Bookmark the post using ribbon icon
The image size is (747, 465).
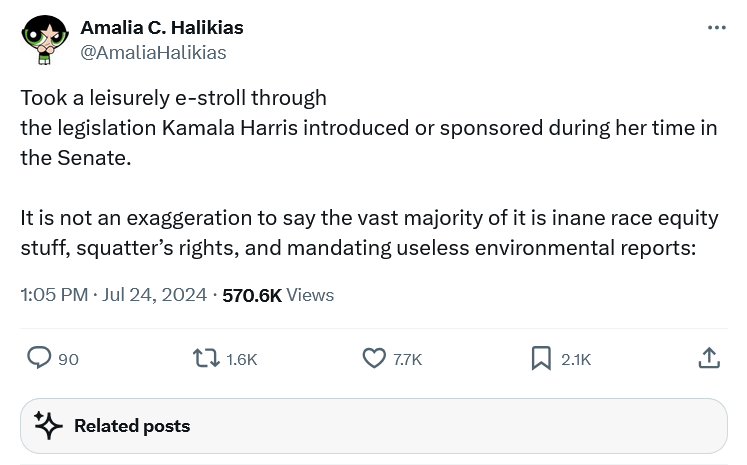point(541,358)
